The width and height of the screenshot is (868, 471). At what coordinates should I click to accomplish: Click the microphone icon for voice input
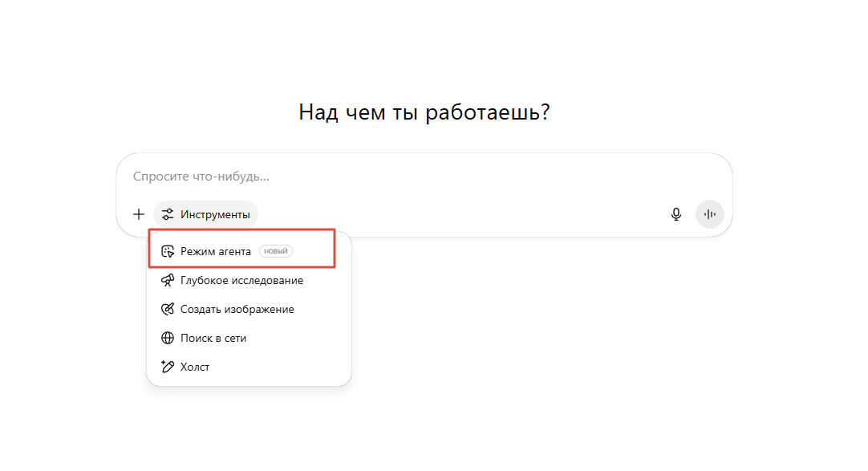point(676,214)
